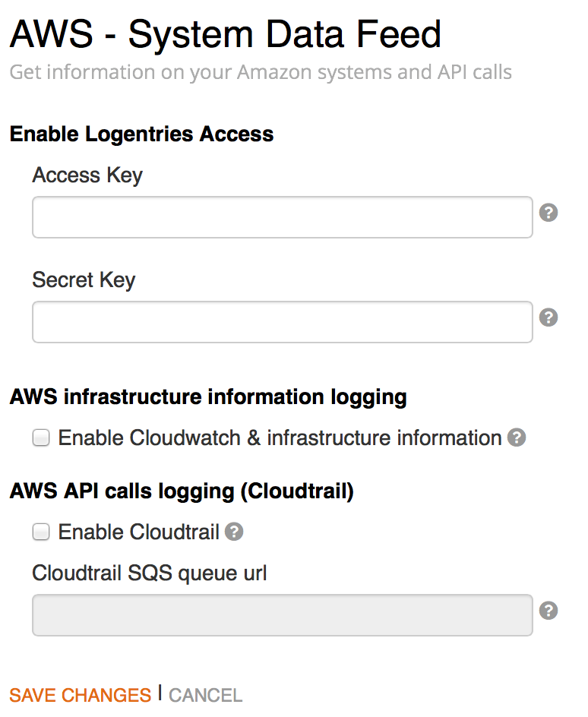Click the "Enable Cloudtrail" label text
The height and width of the screenshot is (717, 588).
[139, 532]
